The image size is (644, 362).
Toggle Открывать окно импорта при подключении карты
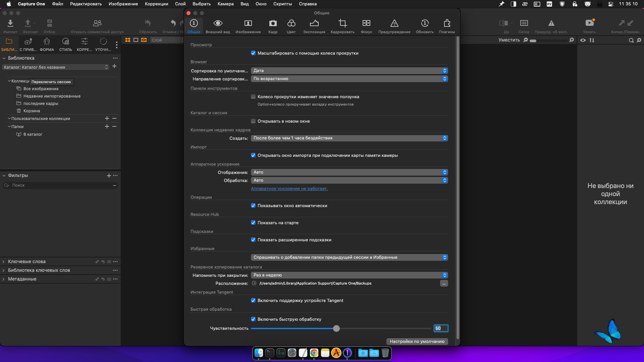(x=253, y=155)
